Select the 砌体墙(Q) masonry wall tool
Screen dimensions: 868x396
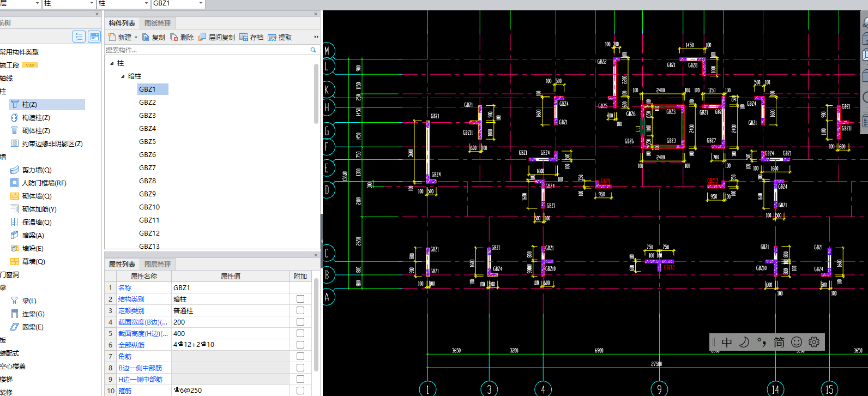tap(32, 196)
